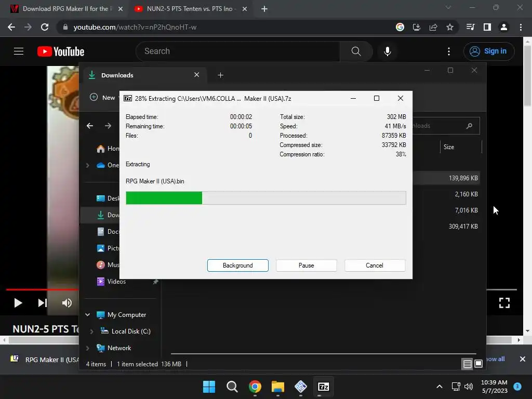Open Chrome from taskbar

[255, 387]
